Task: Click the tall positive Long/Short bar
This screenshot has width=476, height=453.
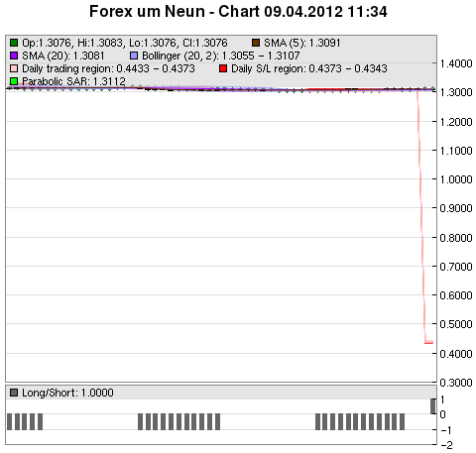Action: coord(433,406)
